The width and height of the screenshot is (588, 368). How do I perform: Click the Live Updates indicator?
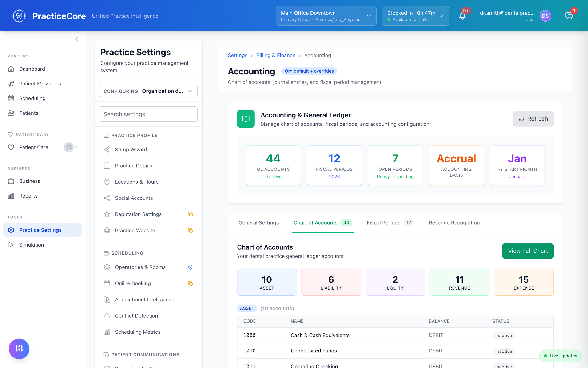tap(560, 356)
